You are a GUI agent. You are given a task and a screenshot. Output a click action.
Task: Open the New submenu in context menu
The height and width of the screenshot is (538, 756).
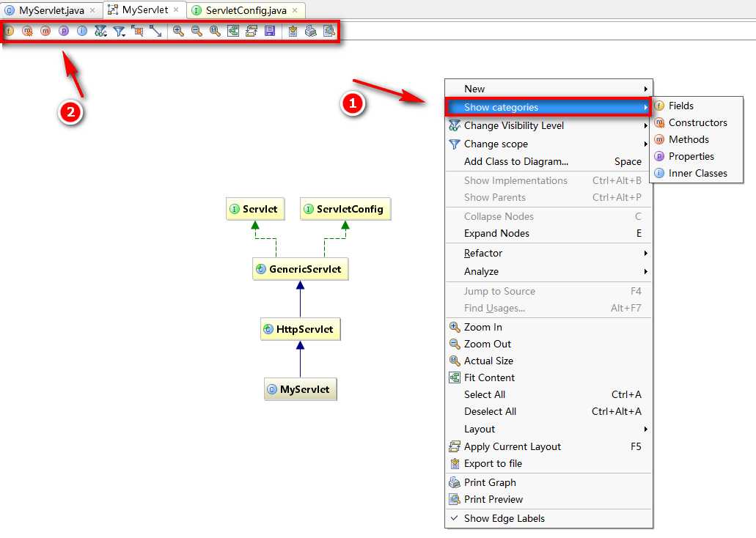(x=548, y=89)
